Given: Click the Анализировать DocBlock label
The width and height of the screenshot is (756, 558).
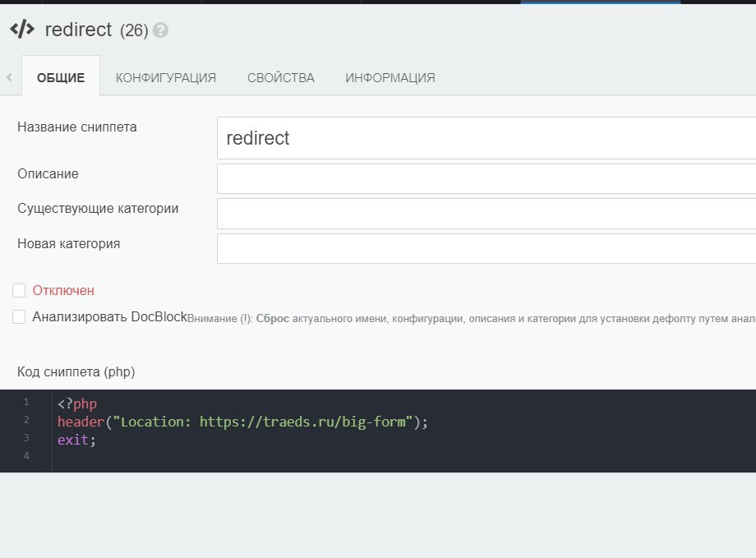Looking at the screenshot, I should pos(109,317).
